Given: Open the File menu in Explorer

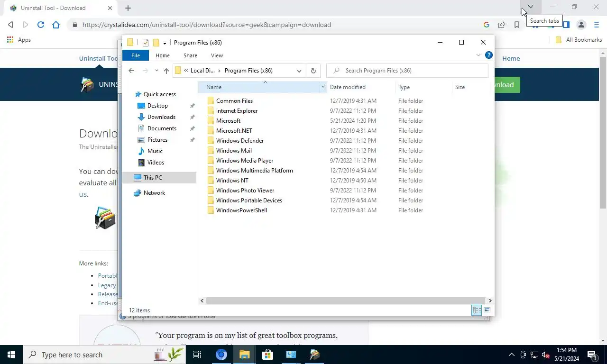Looking at the screenshot, I should click(136, 55).
